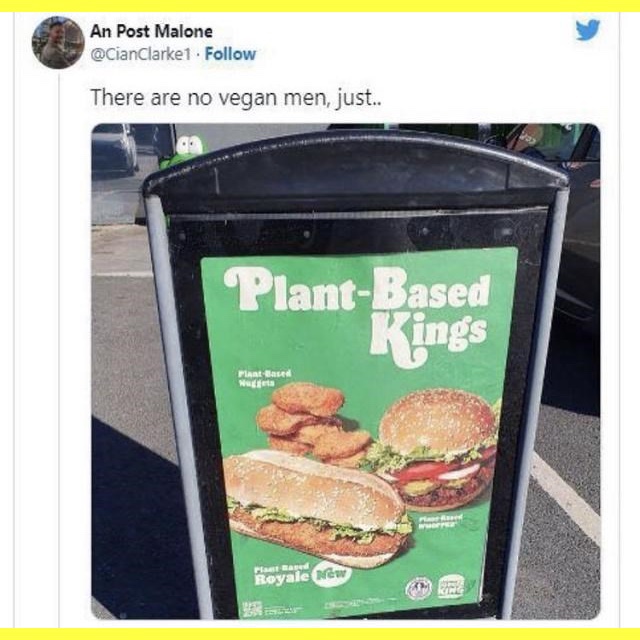Image resolution: width=640 pixels, height=640 pixels.
Task: Open the "An Post Malone" display name
Action: tap(151, 32)
